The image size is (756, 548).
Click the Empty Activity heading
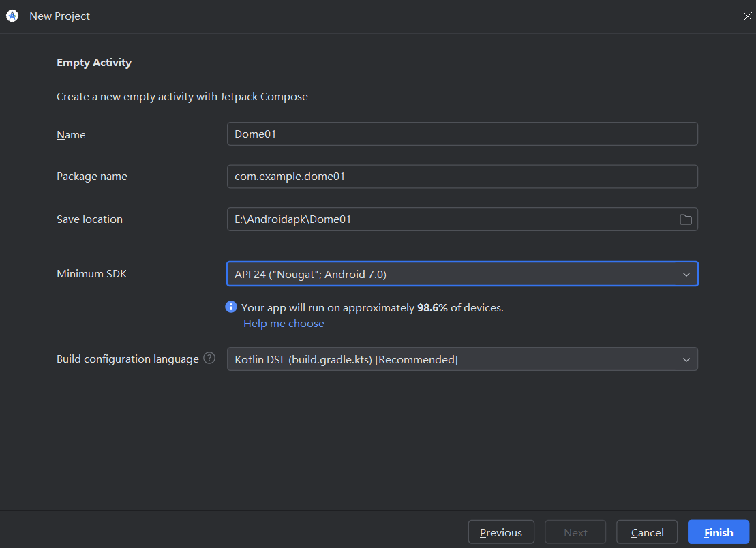click(x=94, y=63)
